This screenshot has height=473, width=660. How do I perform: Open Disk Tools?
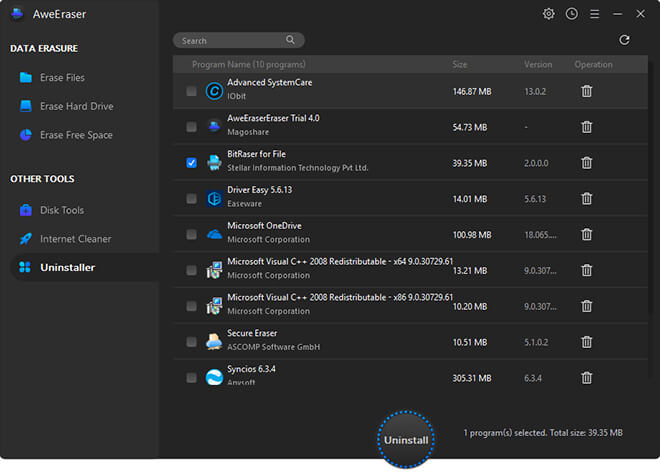(61, 210)
